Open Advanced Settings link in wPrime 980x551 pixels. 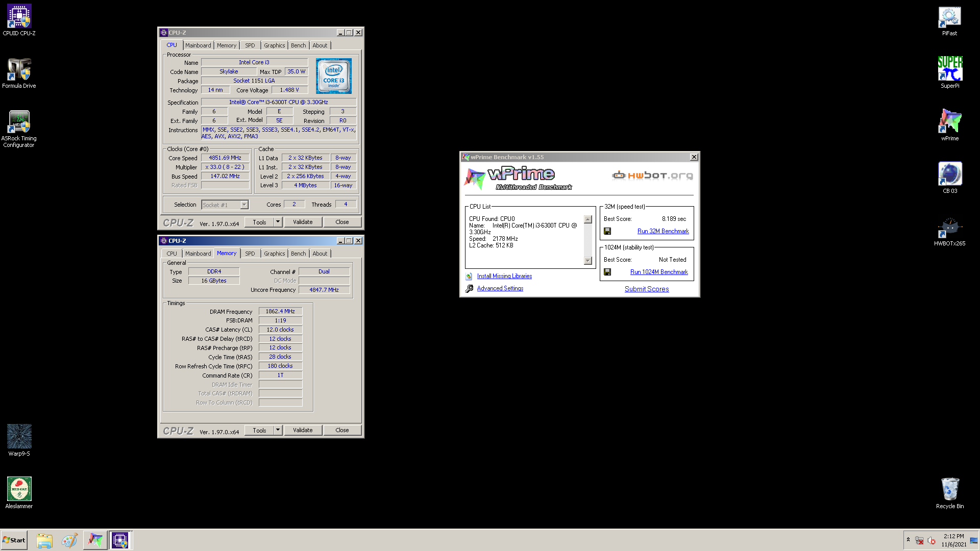click(x=500, y=288)
